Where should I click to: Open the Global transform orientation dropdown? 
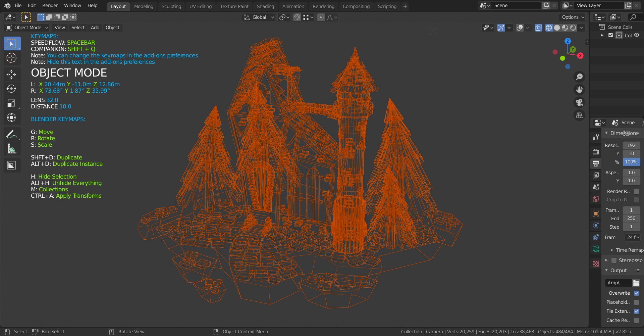[259, 17]
